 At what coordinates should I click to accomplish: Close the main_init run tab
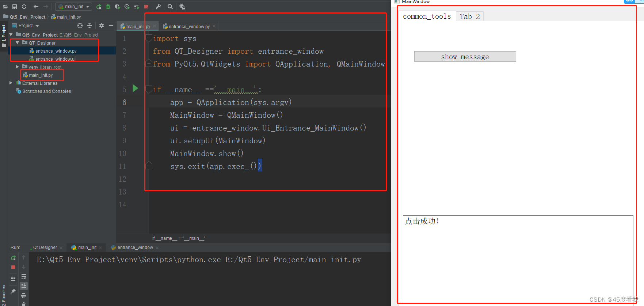pyautogui.click(x=100, y=248)
